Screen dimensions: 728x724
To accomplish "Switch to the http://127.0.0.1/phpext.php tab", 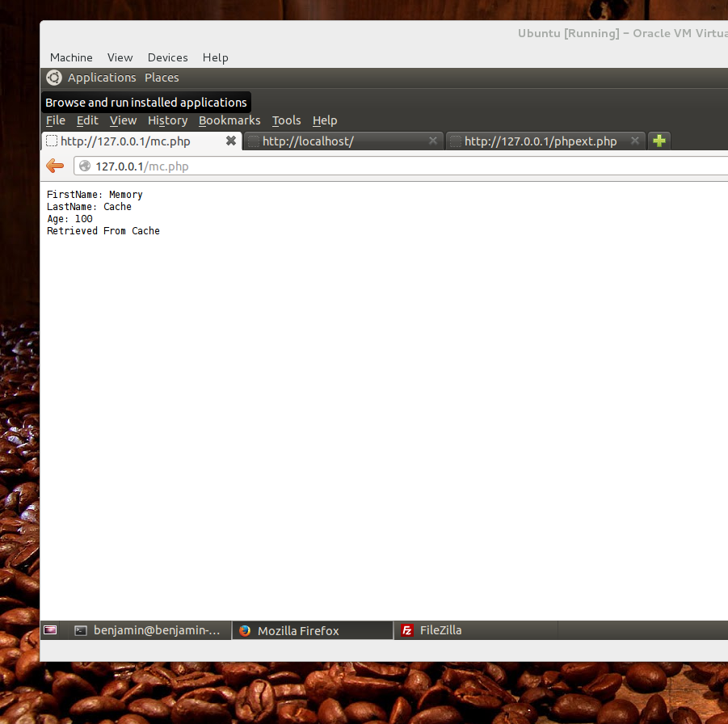I will (x=545, y=141).
